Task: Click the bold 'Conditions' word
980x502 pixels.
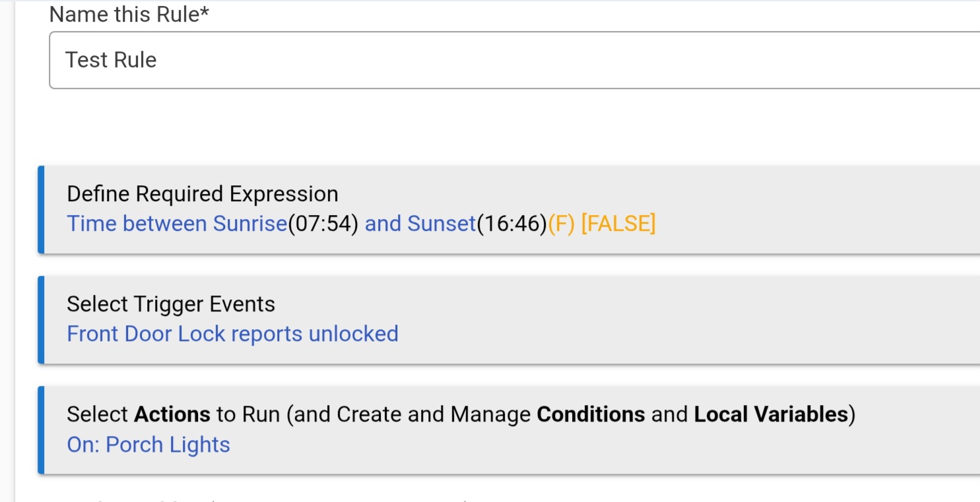Action: [591, 414]
